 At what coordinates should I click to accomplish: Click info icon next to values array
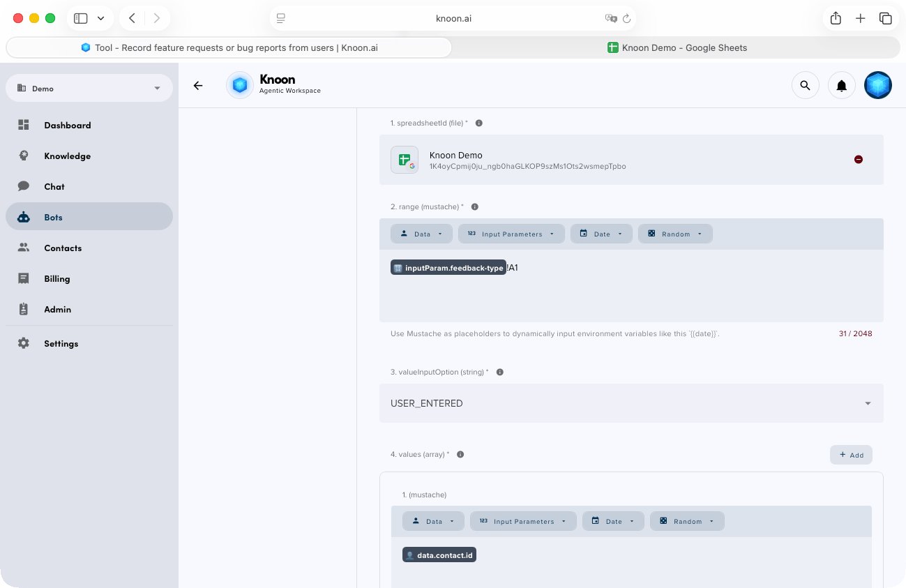pos(460,455)
